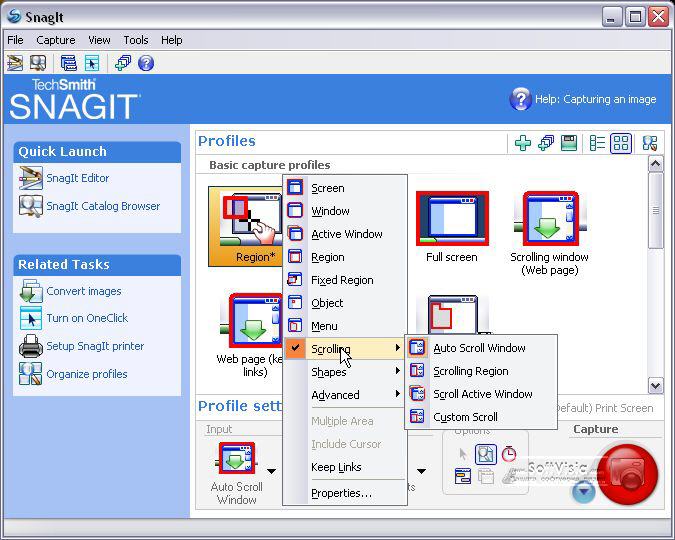
Task: Select Scrolling window (Web page) profile
Action: coord(550,233)
